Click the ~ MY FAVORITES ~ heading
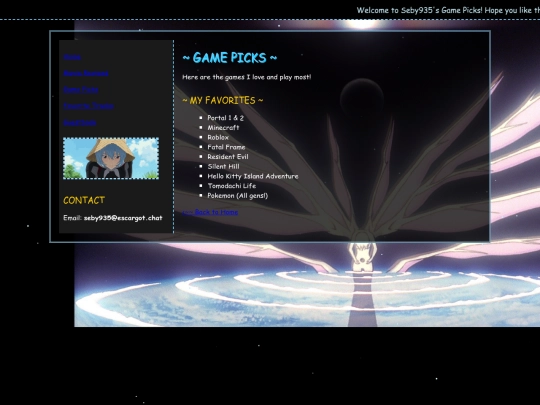The height and width of the screenshot is (405, 540). (223, 100)
